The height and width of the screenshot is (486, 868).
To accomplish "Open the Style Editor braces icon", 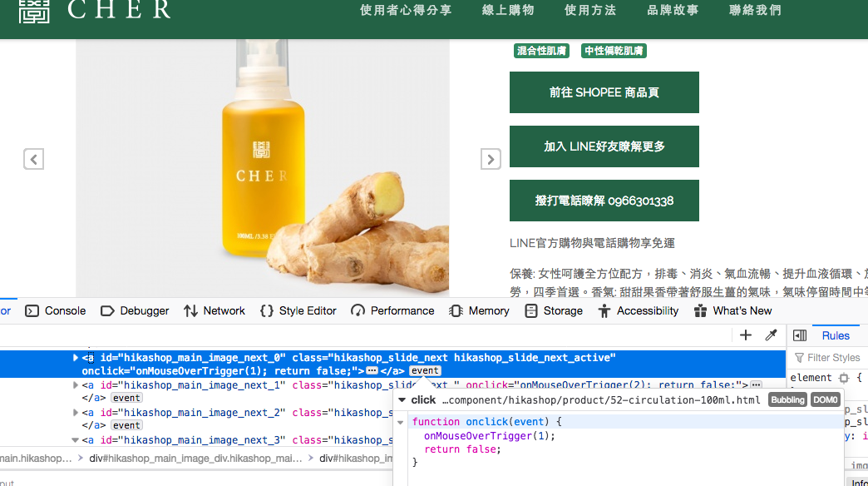I will coord(266,311).
